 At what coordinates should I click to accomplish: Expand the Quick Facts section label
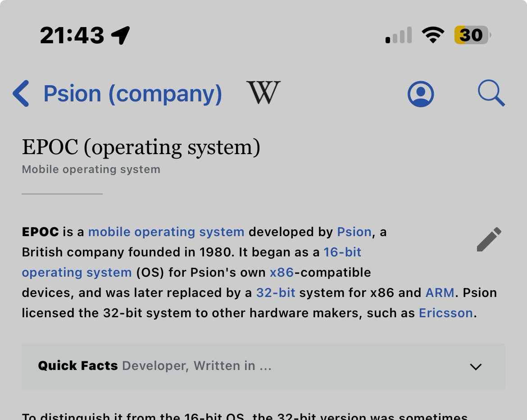click(x=78, y=365)
